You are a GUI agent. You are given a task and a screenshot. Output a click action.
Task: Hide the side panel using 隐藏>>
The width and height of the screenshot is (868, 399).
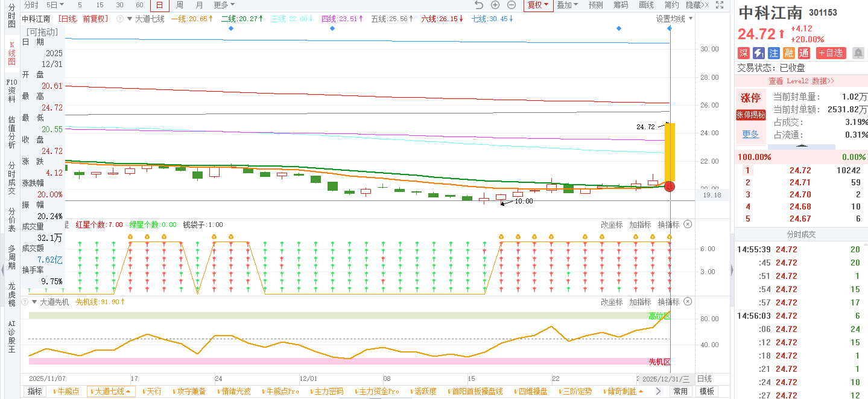coord(697,5)
